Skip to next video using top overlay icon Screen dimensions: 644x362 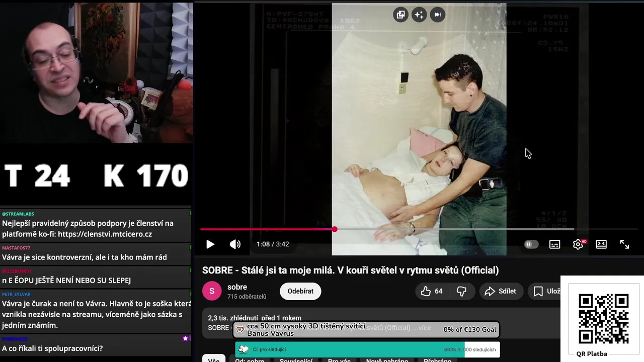point(437,15)
